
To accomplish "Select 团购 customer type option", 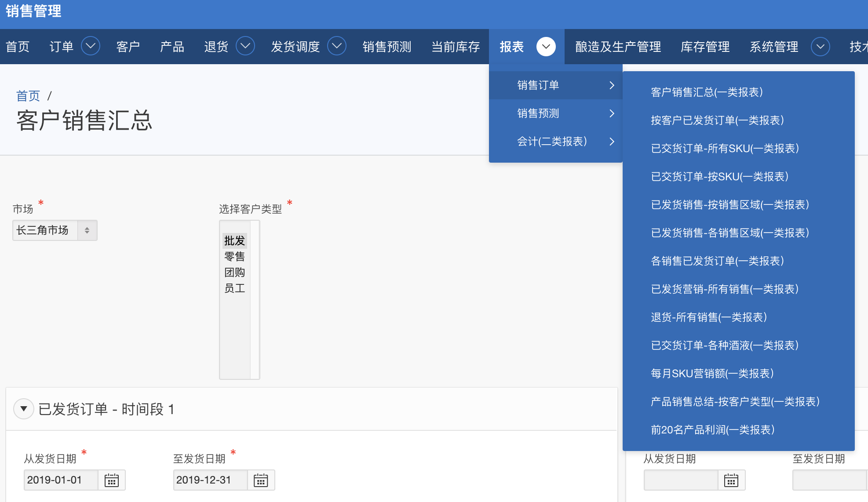I will (234, 273).
